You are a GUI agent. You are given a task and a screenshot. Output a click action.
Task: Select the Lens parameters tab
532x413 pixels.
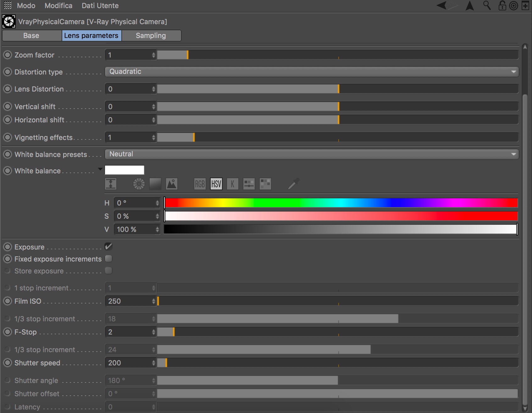(x=91, y=36)
